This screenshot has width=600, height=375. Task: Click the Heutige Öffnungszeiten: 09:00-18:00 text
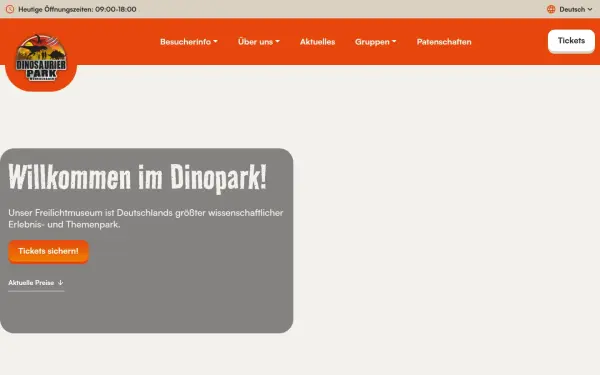click(x=77, y=9)
